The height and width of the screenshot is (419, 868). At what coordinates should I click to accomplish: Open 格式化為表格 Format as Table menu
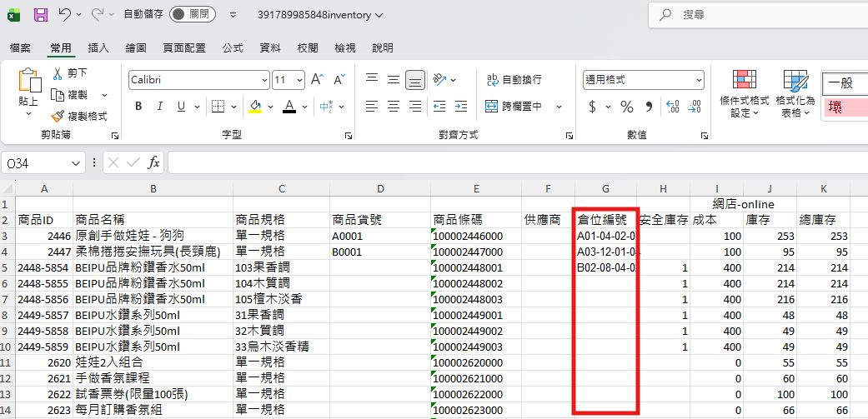[x=795, y=93]
